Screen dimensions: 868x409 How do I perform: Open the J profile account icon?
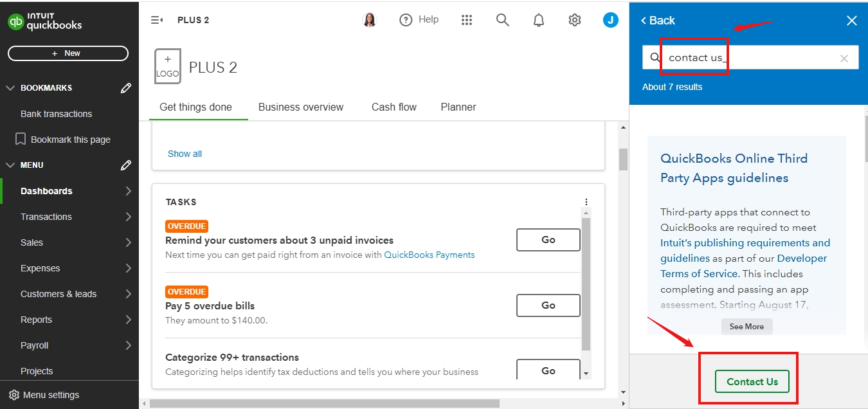click(x=611, y=20)
